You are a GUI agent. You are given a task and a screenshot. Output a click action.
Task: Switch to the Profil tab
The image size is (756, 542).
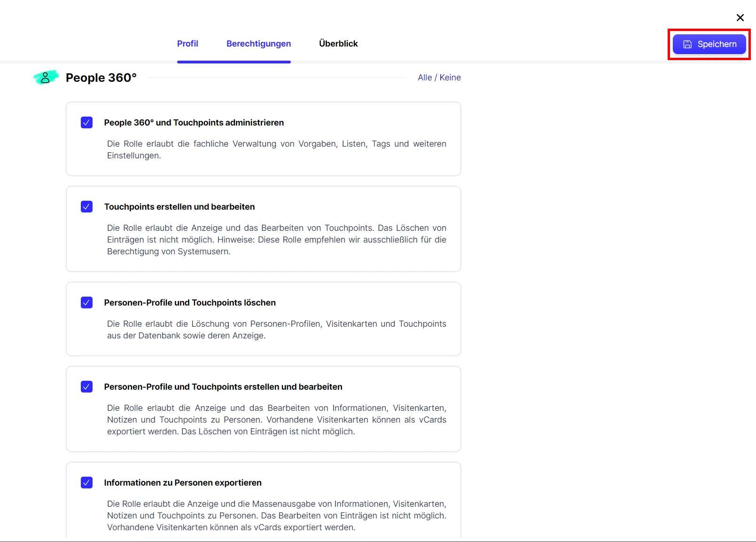(x=187, y=44)
